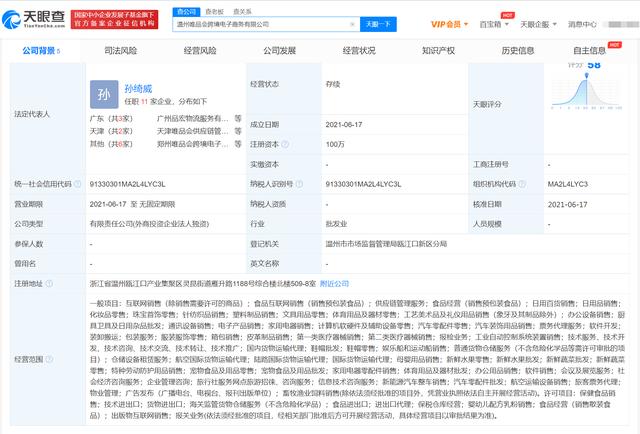Click help icon next to 经营范围
The image size is (640, 434).
(49, 359)
